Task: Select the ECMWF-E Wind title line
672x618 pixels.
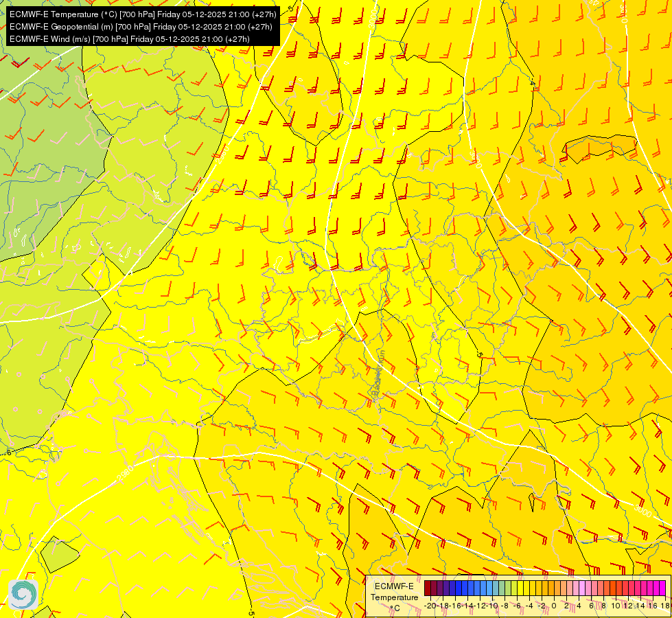Action: point(130,39)
